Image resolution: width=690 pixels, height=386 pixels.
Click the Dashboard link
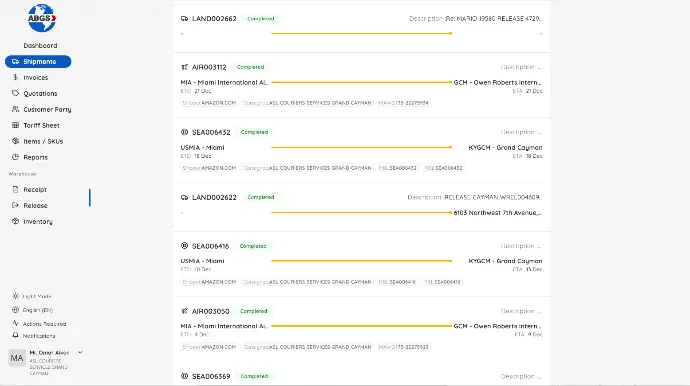(40, 45)
